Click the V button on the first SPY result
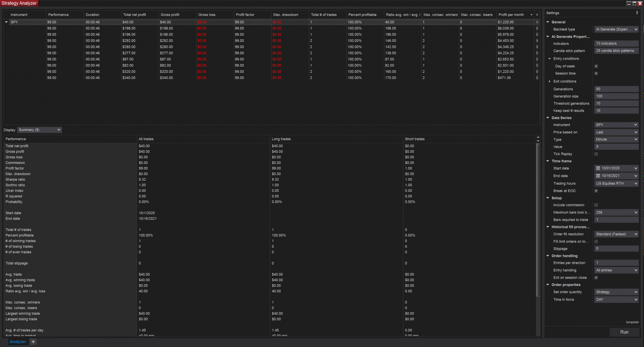Viewport: 644px width, 347px height. [537, 22]
